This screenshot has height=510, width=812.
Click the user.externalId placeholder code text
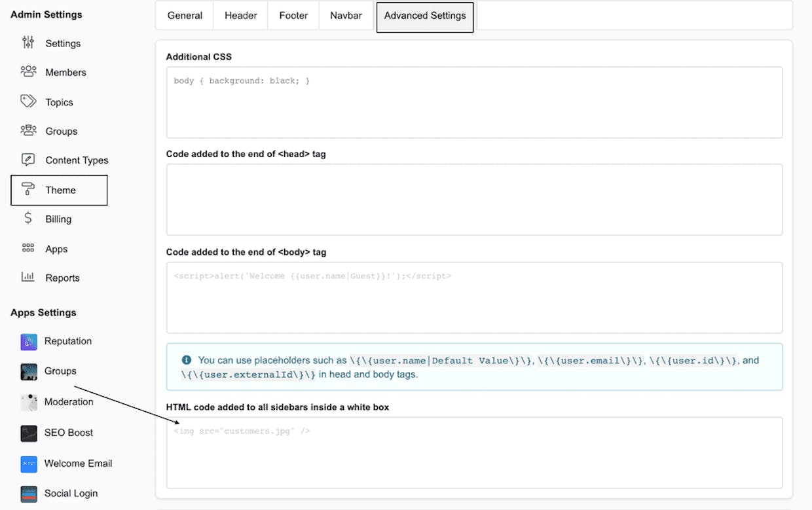(249, 375)
